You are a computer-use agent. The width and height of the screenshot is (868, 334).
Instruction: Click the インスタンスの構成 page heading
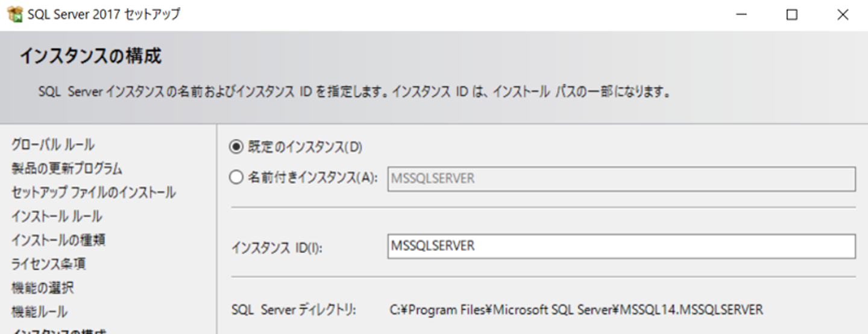click(90, 57)
